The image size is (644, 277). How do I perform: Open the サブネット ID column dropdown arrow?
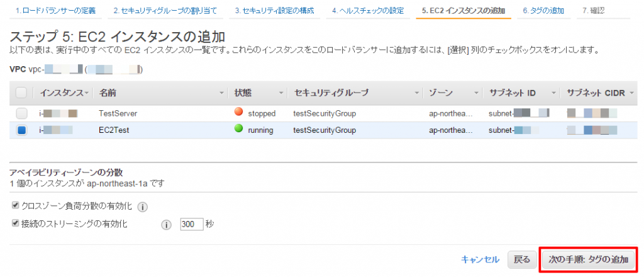tap(554, 93)
